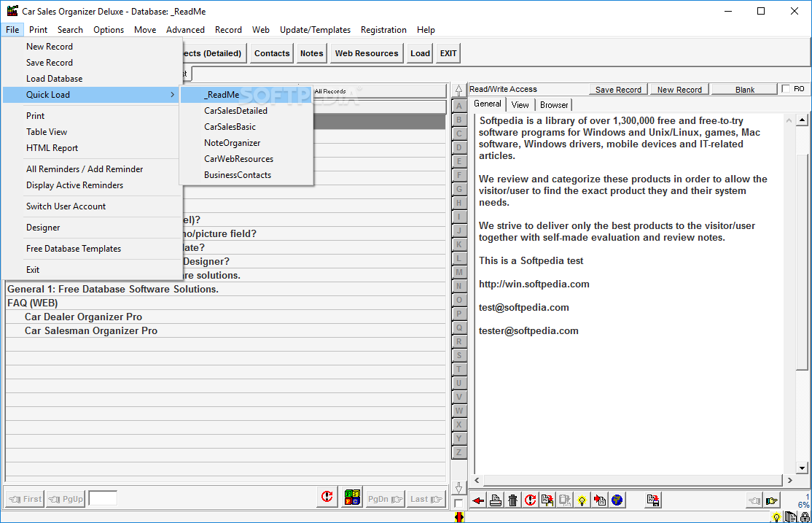Click the up arrow above the alphabet index
Viewport: 812px width, 523px height.
(x=458, y=90)
